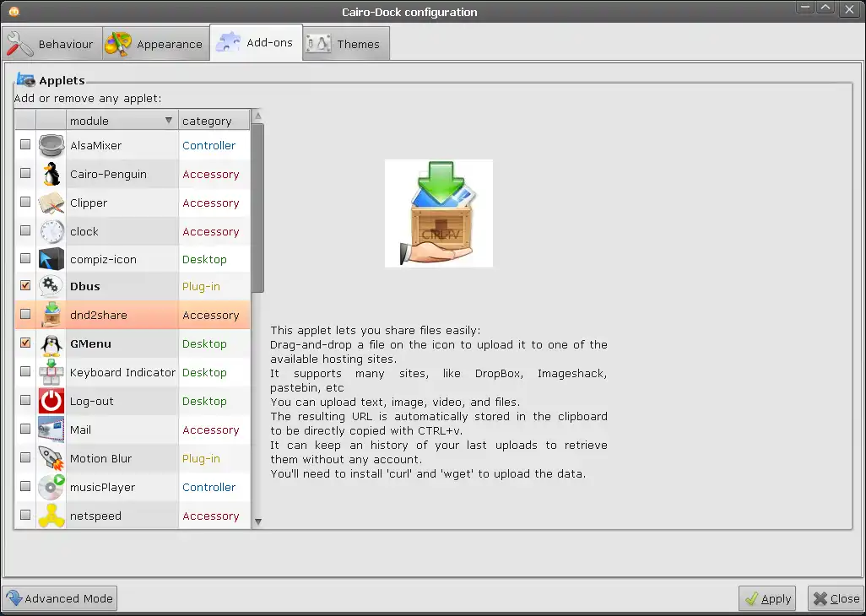Enable the Log-out applet checkbox

25,400
